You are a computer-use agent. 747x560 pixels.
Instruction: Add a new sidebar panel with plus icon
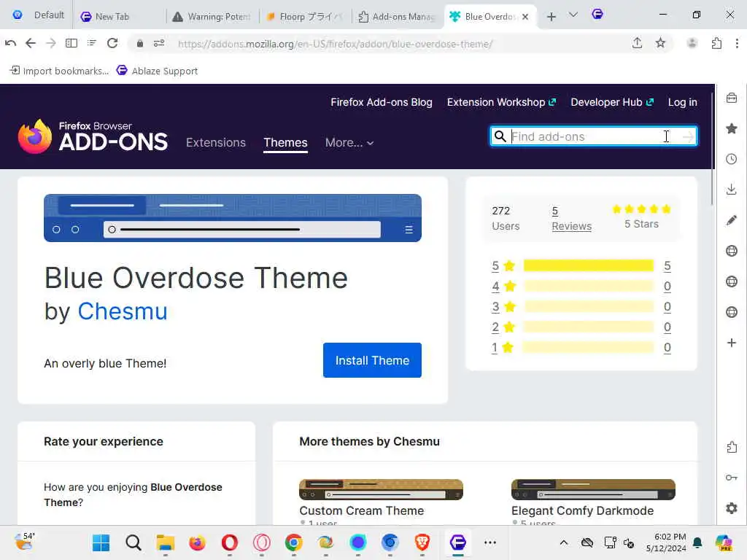pyautogui.click(x=732, y=343)
